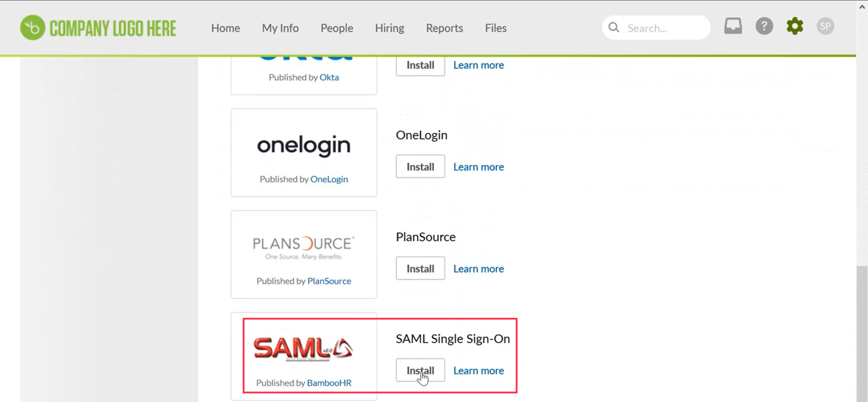Viewport: 868px width, 402px height.
Task: Install the OneLogin integration
Action: point(420,167)
